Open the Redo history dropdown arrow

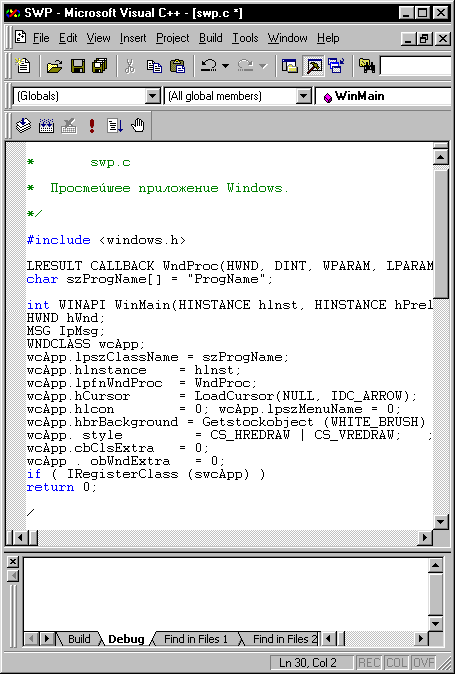point(263,66)
